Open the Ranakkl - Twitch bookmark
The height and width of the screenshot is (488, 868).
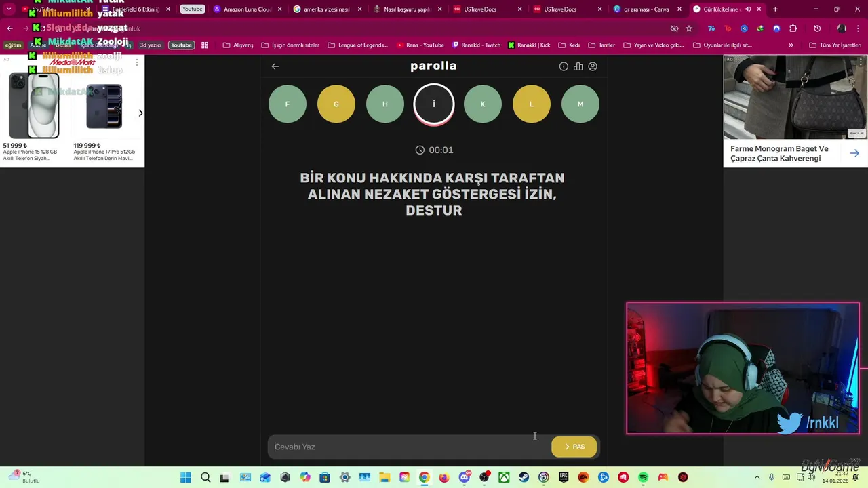click(475, 45)
